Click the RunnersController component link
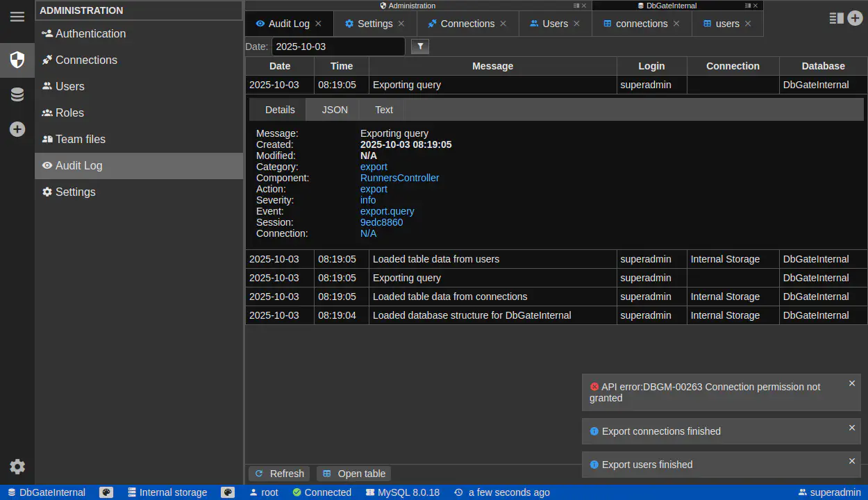Screen dimensions: 868x500 399,178
